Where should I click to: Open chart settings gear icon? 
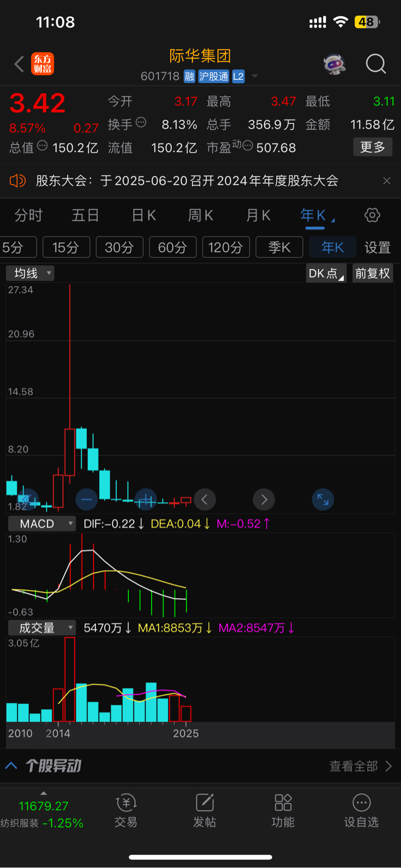click(372, 215)
